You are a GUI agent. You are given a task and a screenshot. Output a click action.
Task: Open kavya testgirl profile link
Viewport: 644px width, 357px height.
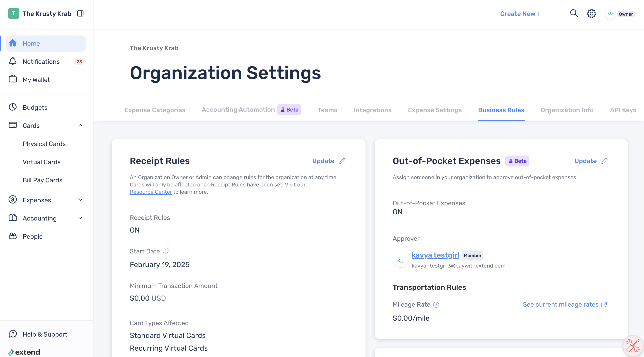[x=435, y=255]
